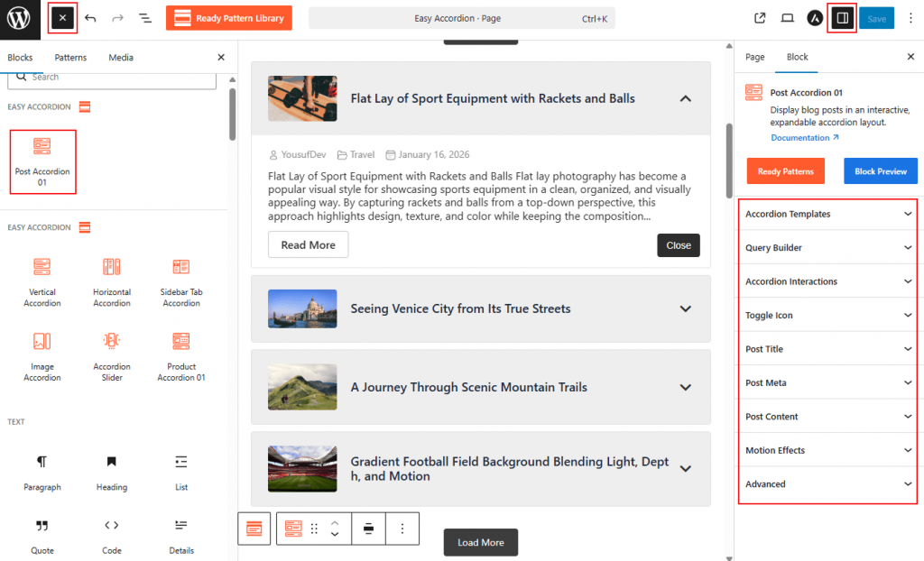
Task: Insert the Horizontal Accordion block
Action: click(112, 281)
